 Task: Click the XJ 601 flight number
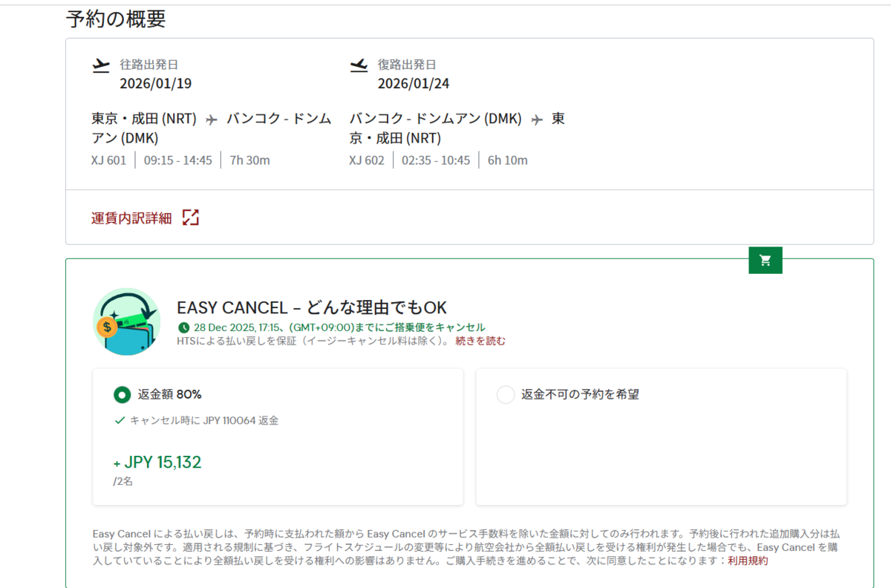pyautogui.click(x=109, y=160)
